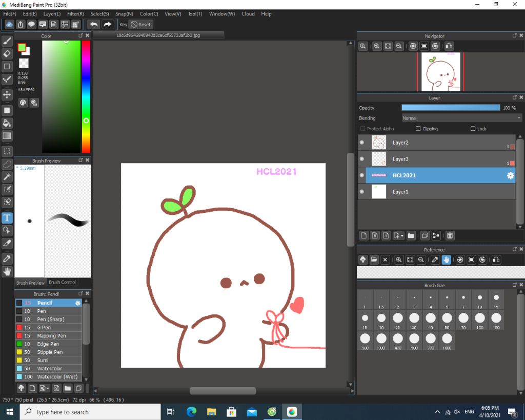Toggle visibility of Layer2
525x420 pixels.
point(362,143)
